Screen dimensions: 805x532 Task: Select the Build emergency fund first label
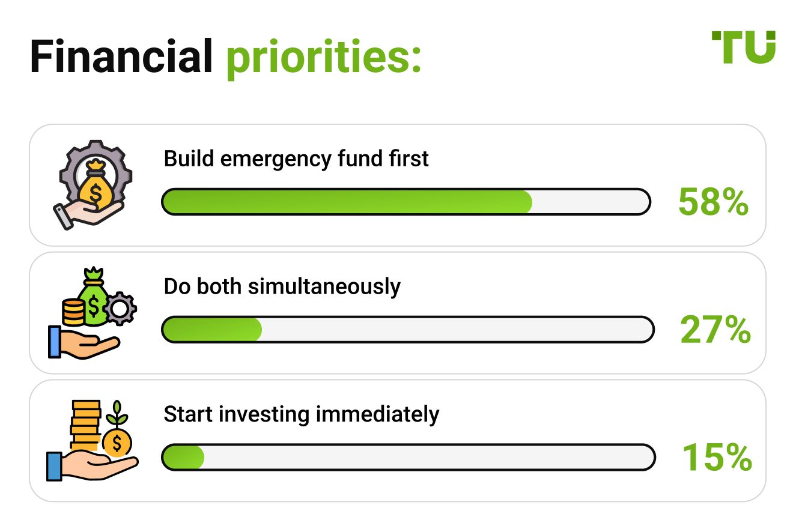297,159
